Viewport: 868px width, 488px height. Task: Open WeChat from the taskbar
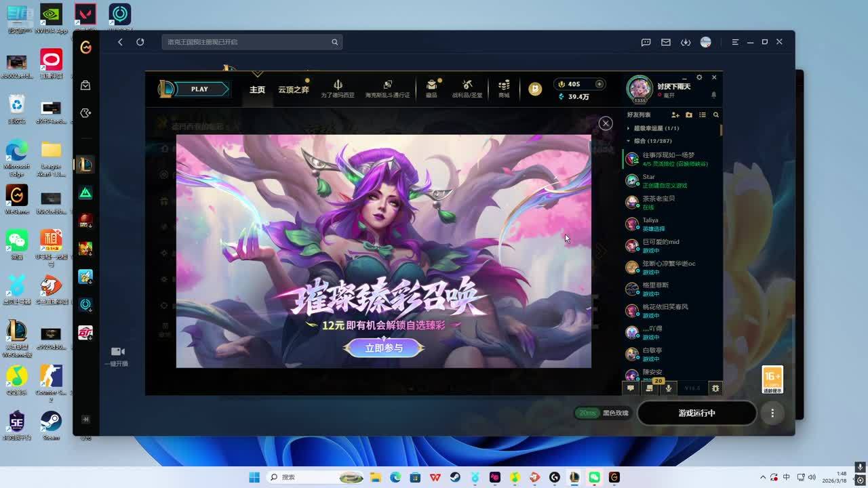[594, 477]
